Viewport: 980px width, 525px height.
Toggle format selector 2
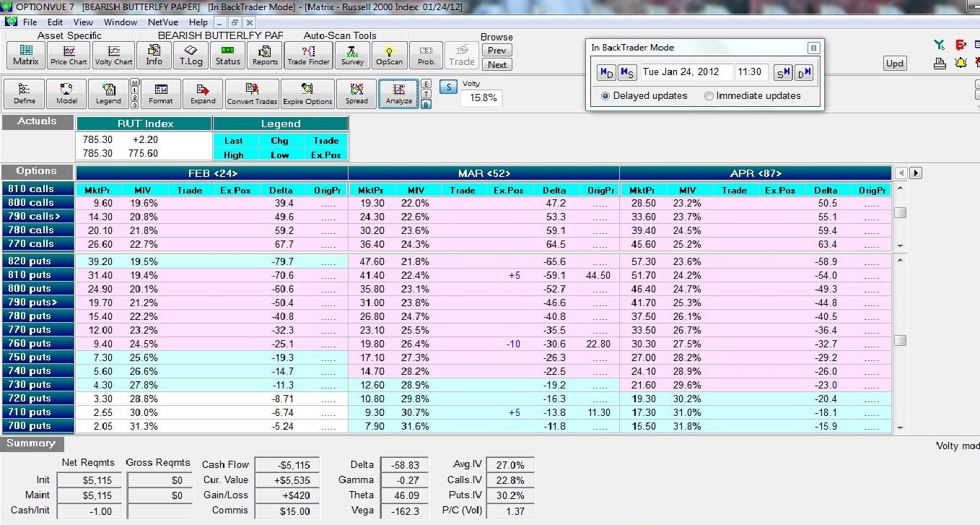point(135,97)
